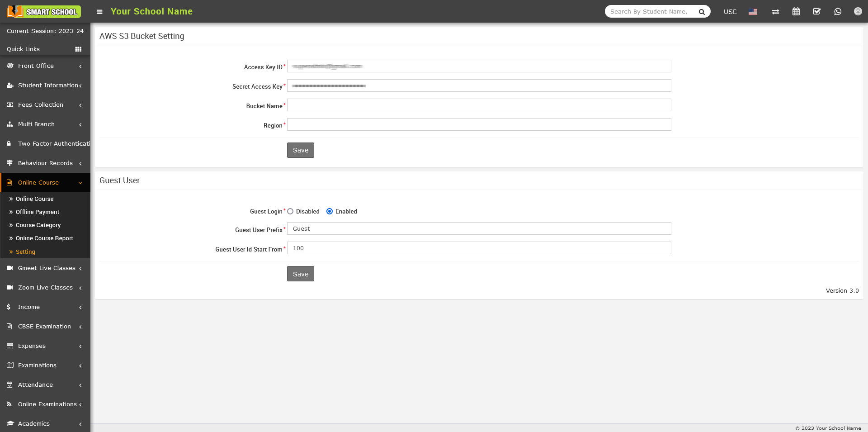Save the Guest User settings
868x432 pixels.
[300, 274]
